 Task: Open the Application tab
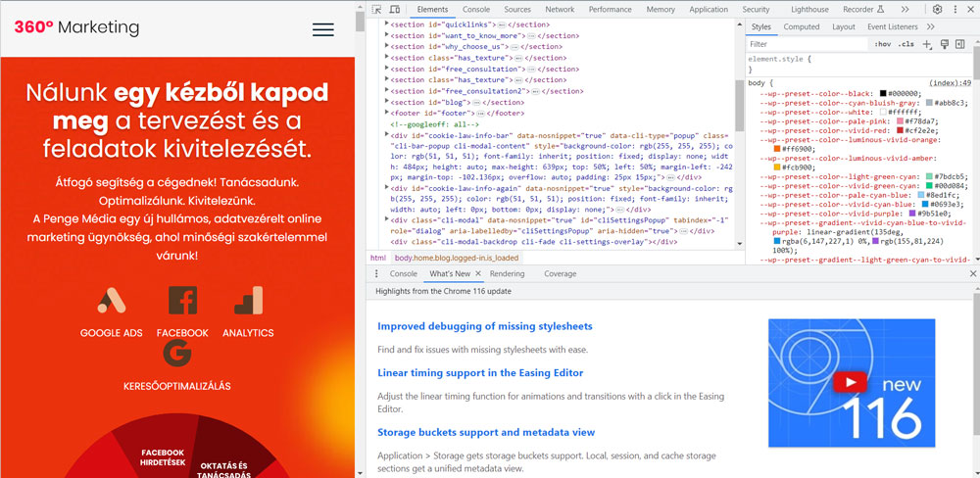point(709,10)
